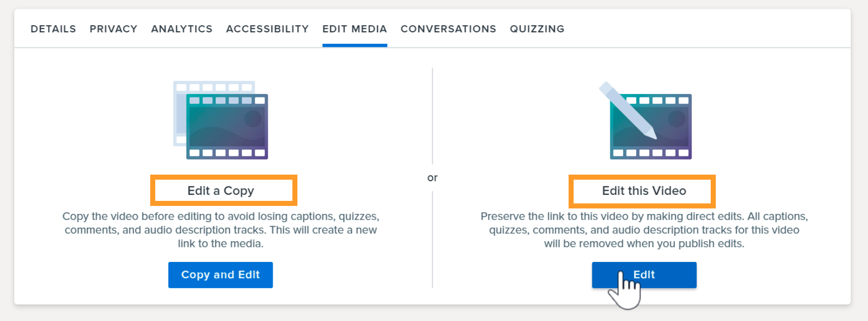Click the pencil graphic on the video icon
Image resolution: width=868 pixels, height=321 pixels.
[x=628, y=111]
